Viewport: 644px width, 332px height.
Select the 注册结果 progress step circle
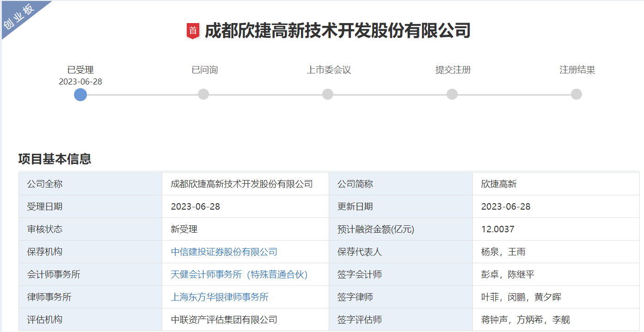[x=576, y=94]
